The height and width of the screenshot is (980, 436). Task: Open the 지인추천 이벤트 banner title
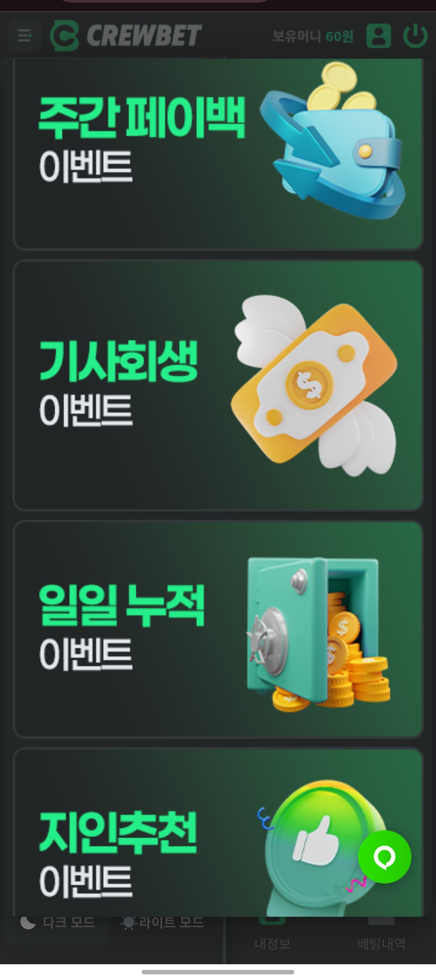(118, 854)
